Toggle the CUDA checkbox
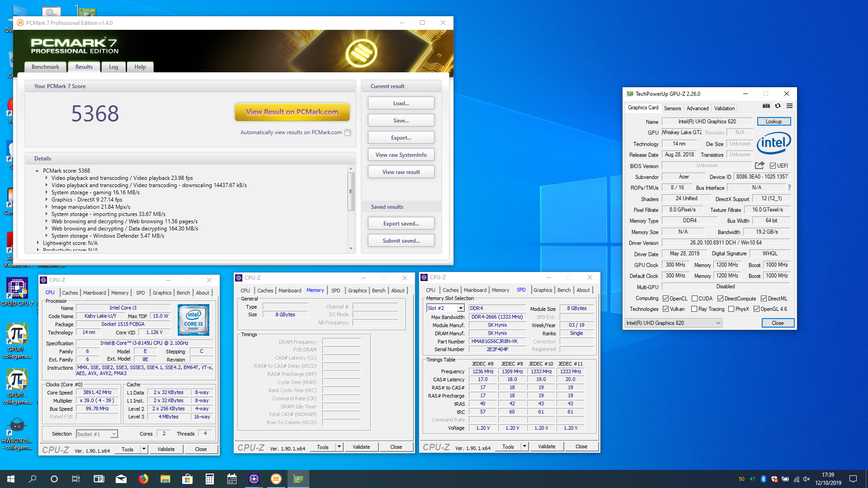This screenshot has width=868, height=488. coord(694,299)
